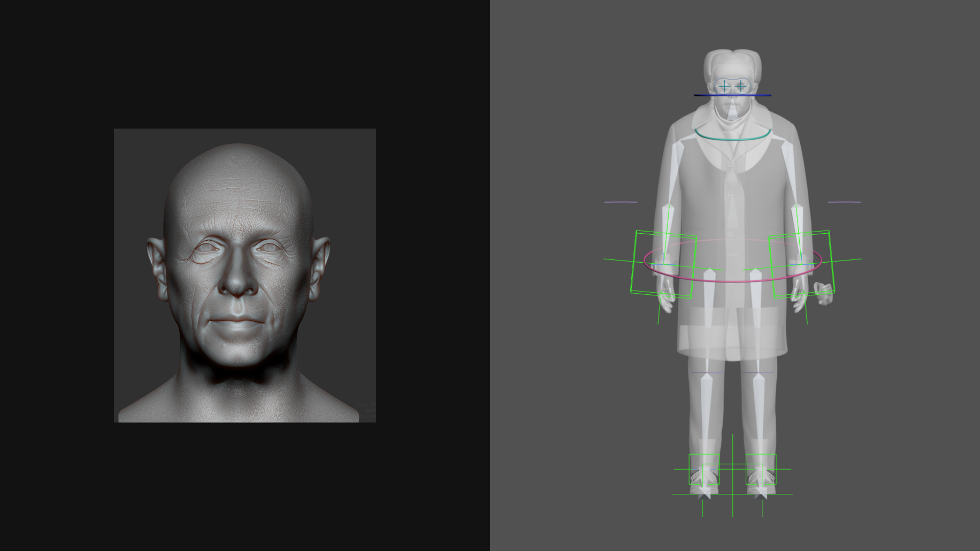Click purple elbow pole line at far left
Image resolution: width=980 pixels, height=551 pixels.
point(620,202)
